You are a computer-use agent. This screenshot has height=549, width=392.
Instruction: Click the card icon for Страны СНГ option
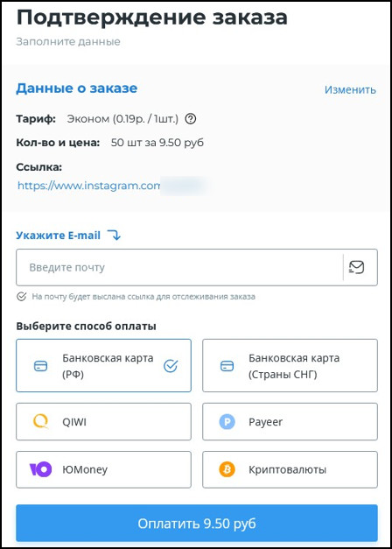click(227, 366)
